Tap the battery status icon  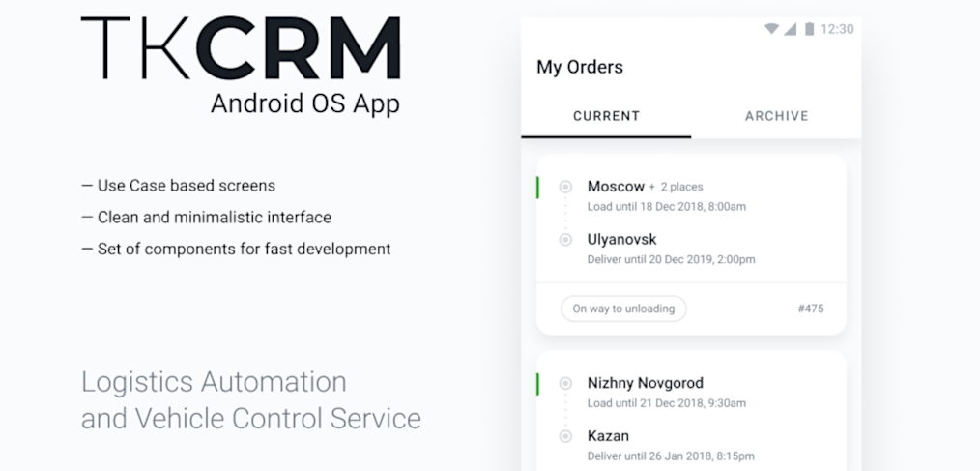[809, 29]
